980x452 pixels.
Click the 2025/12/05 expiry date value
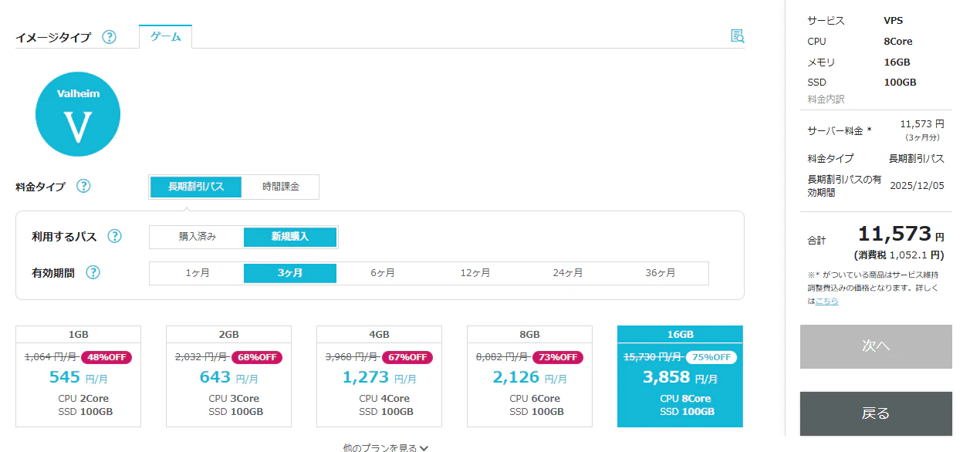click(x=917, y=185)
